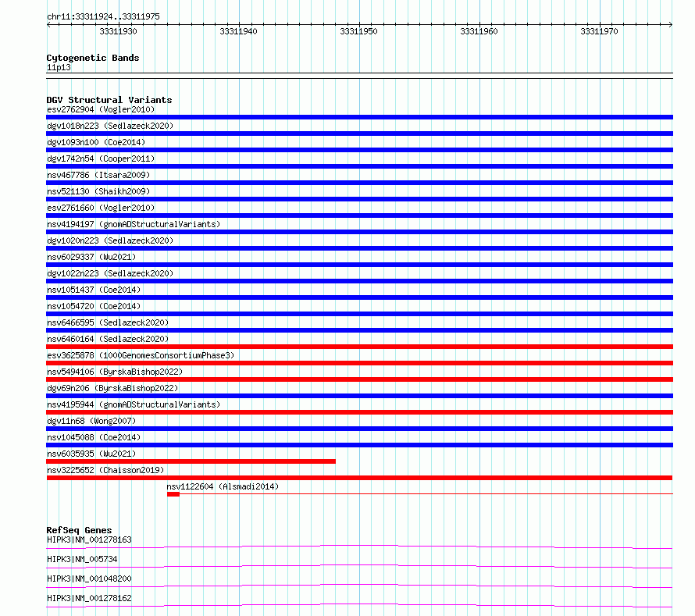Select dgv1093n100 (Coe2014) variant label
The height and width of the screenshot is (616, 695).
click(x=96, y=142)
